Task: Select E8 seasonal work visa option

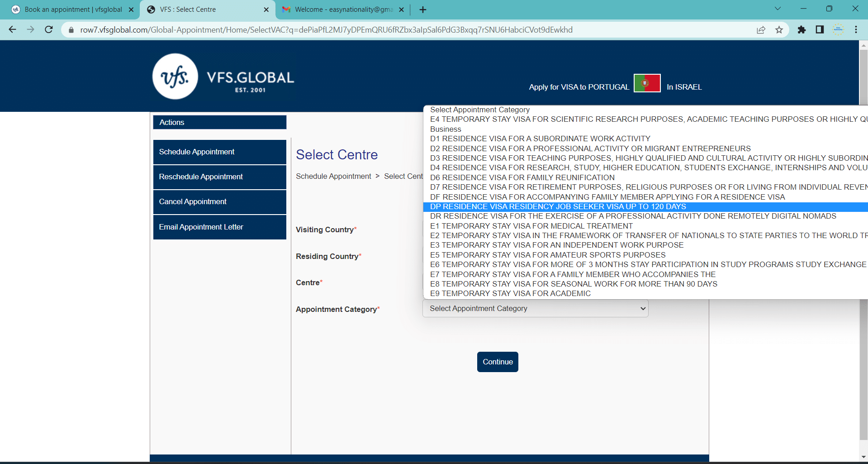Action: (645, 284)
